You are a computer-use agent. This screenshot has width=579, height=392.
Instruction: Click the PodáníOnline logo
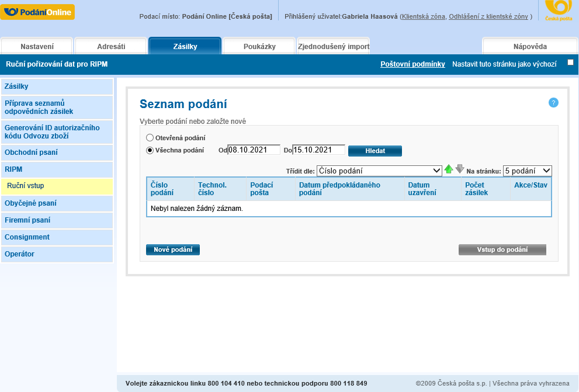(37, 11)
